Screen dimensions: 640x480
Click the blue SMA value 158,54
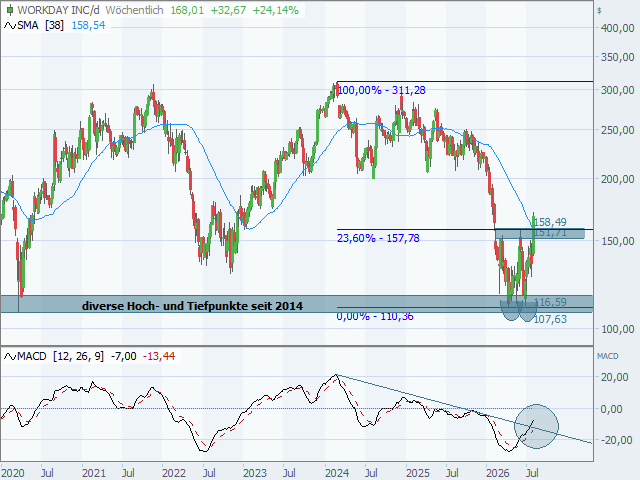pos(89,25)
